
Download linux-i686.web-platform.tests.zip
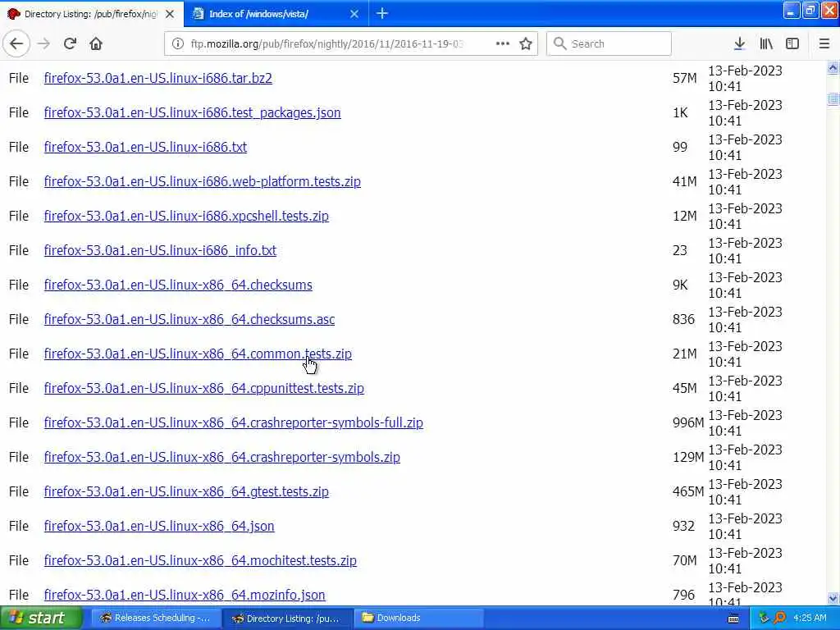[x=203, y=181]
